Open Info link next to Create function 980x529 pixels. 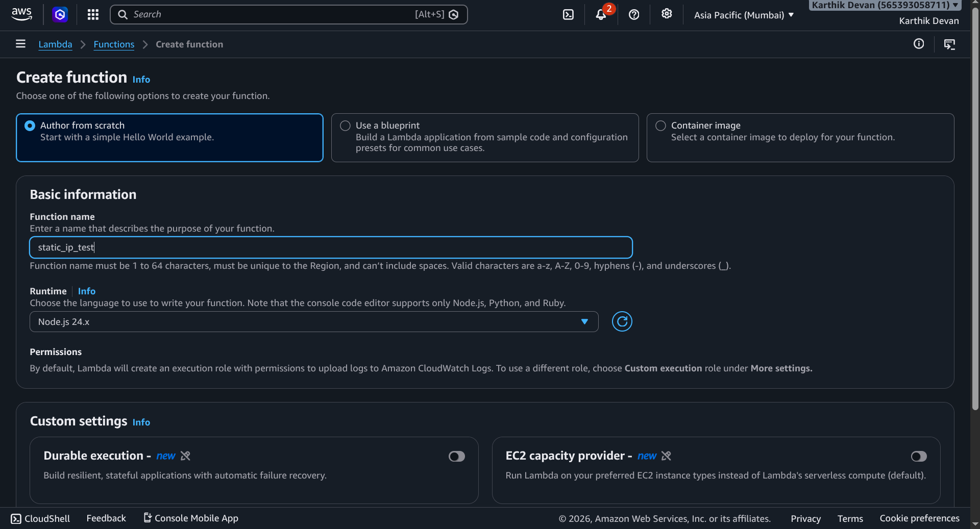point(141,80)
